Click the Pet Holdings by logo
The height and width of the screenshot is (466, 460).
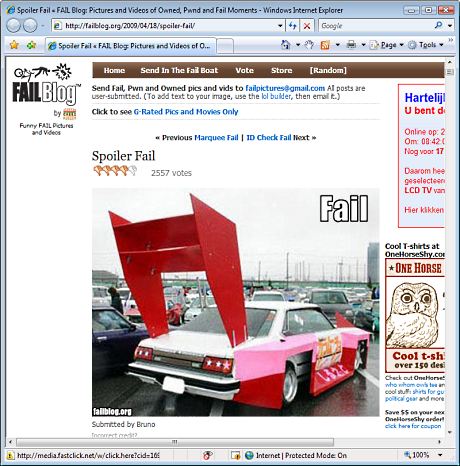(x=69, y=114)
